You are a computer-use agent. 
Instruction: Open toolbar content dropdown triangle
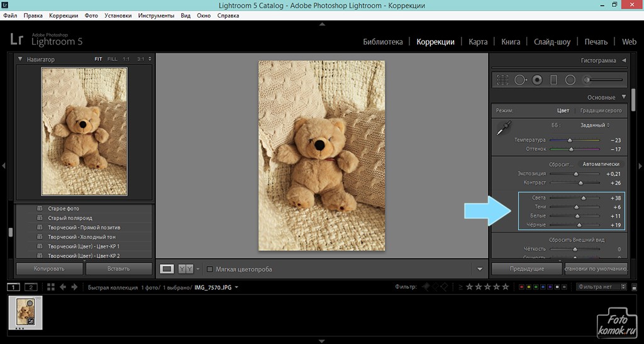pyautogui.click(x=480, y=269)
